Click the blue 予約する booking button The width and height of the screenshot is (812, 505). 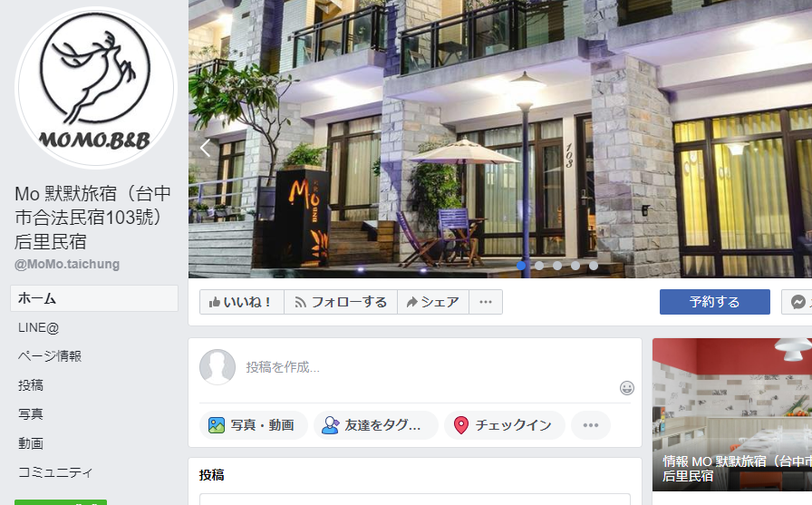(715, 302)
